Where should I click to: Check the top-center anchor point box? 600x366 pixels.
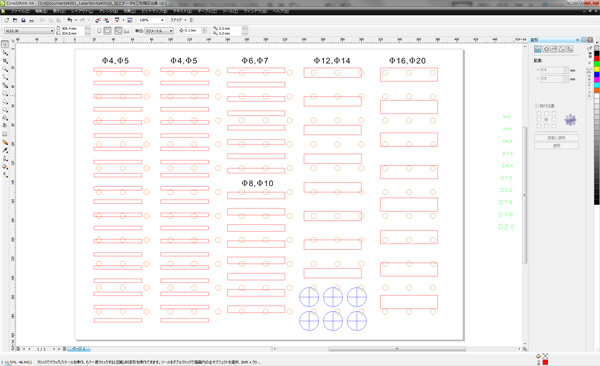coord(546,113)
